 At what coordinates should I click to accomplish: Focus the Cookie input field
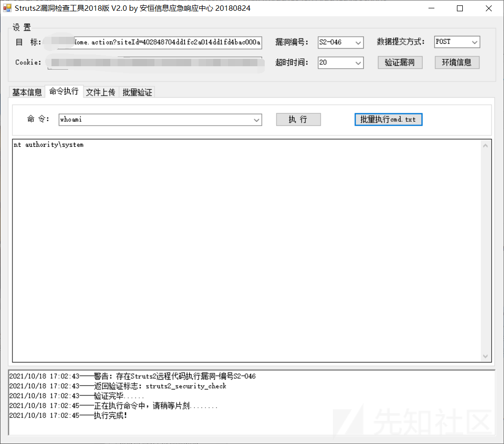coord(154,63)
